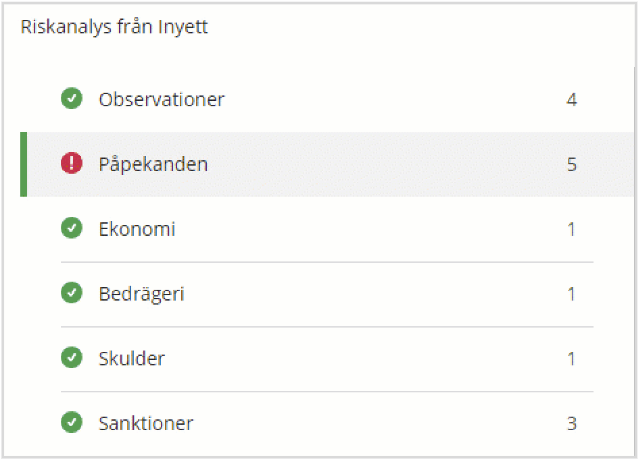Screen dimensions: 639x460
Task: Click the count 3 for Sanktioner
Action: click(x=572, y=423)
